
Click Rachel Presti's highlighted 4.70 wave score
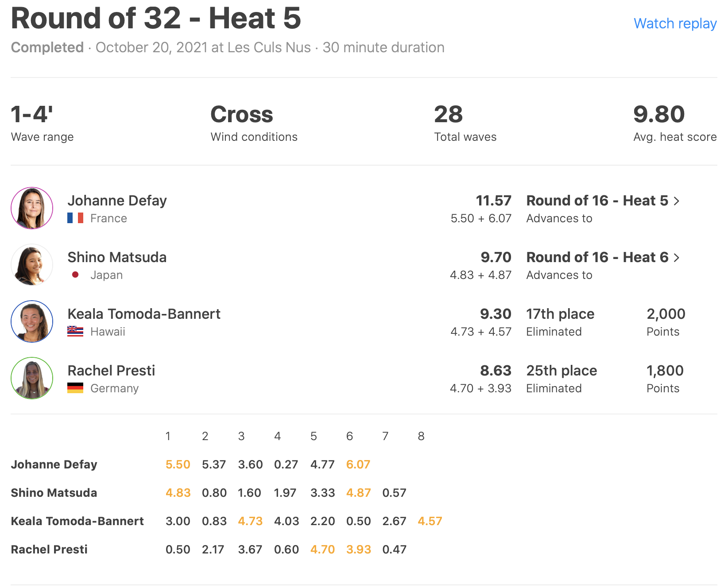tap(322, 549)
